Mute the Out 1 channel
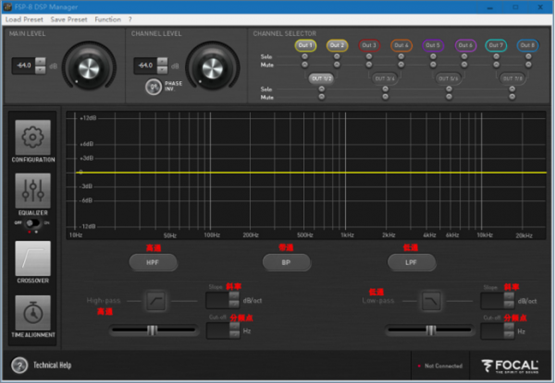Screen dimensions: 555x383 (x=305, y=64)
